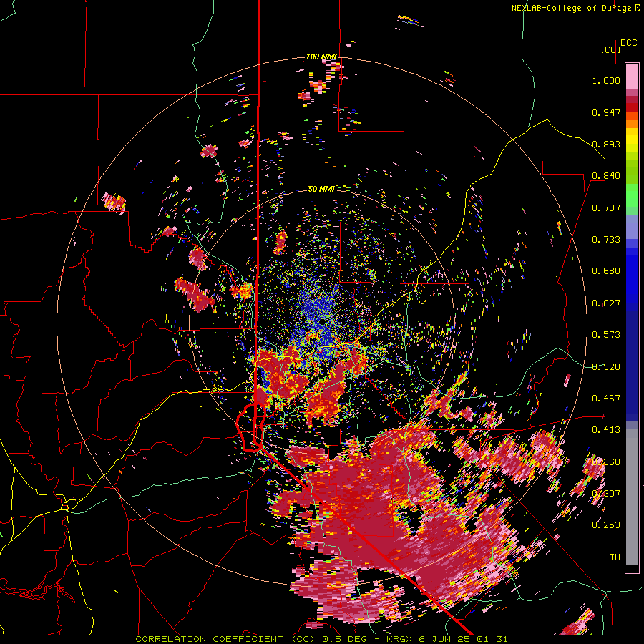Viewport: 644px width, 644px height.
Task: Click the KRGX station identifier in caption
Action: coord(400,639)
